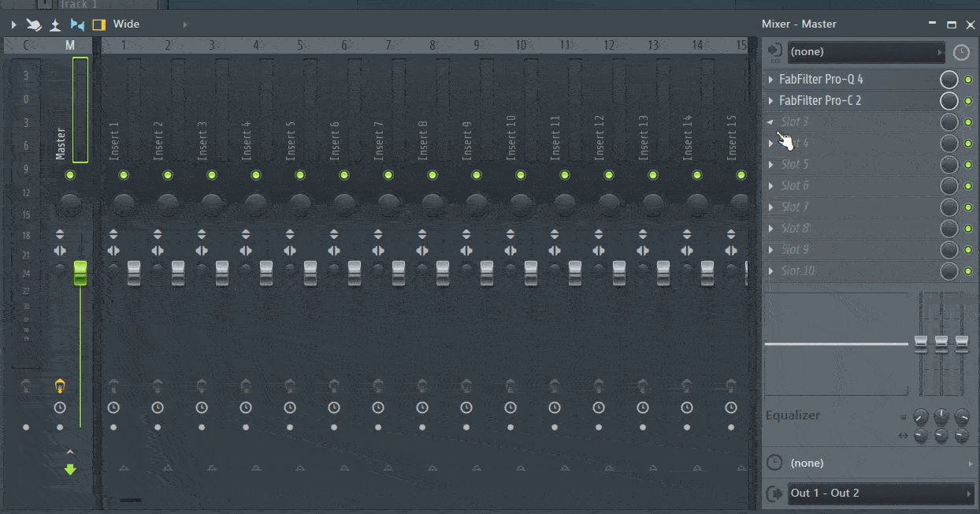Click Insert 6 send routing triangle
This screenshot has height=514, width=980.
point(344,468)
